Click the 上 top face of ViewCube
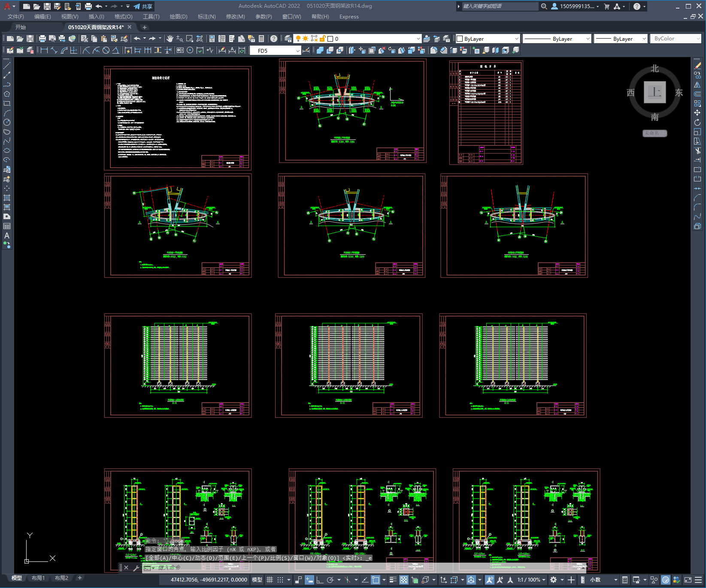Screen dimensions: 706x588 point(654,92)
